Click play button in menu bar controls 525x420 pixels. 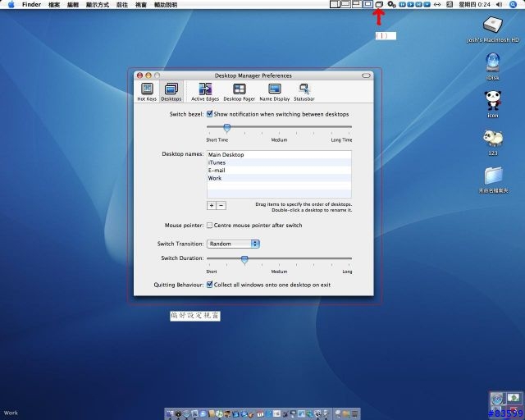point(410,4)
